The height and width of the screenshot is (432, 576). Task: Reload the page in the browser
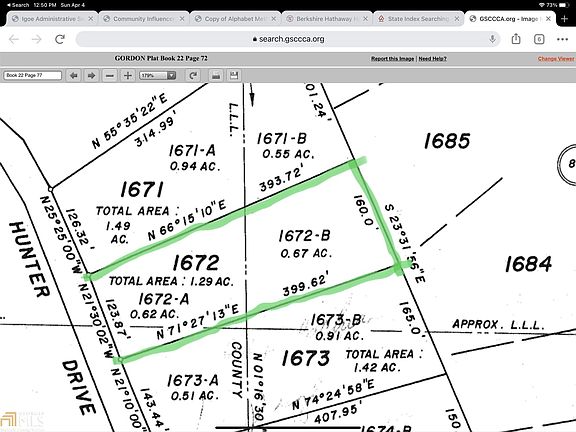click(60, 39)
